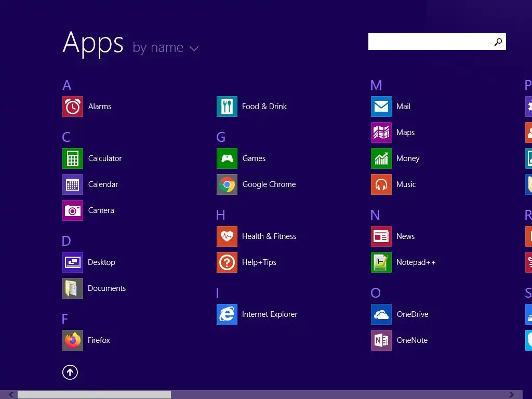Screen dimensions: 532x399
Task: Launch the Calculator tile icon
Action: pos(73,158)
